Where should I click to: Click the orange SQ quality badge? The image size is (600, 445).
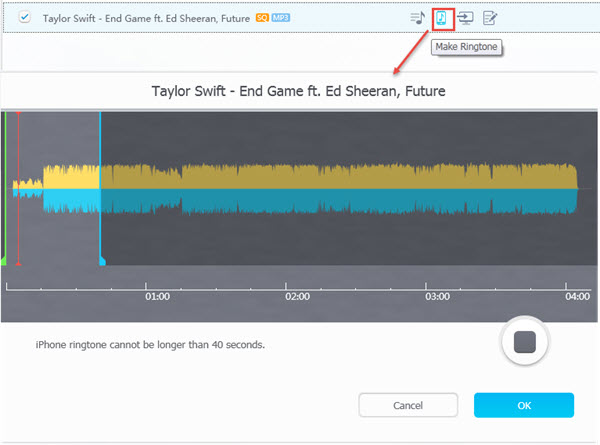(x=262, y=18)
